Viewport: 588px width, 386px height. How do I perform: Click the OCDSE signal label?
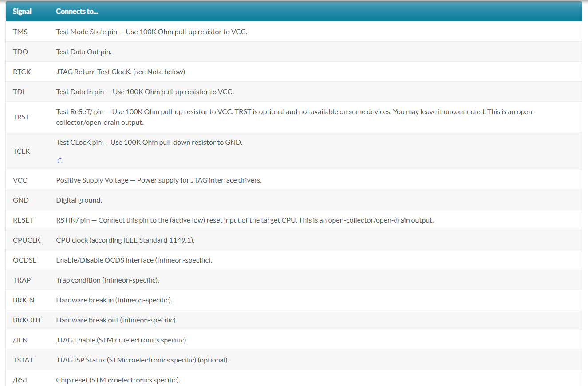(25, 260)
